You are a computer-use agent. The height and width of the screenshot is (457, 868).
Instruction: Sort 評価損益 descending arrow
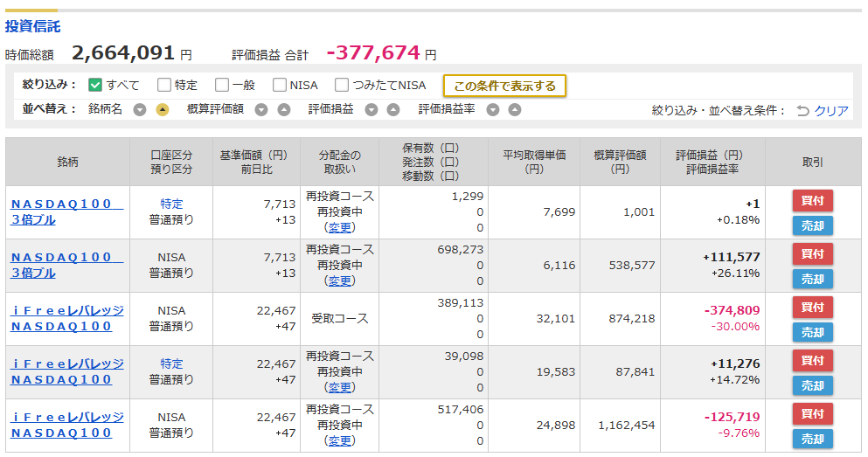coord(372,109)
